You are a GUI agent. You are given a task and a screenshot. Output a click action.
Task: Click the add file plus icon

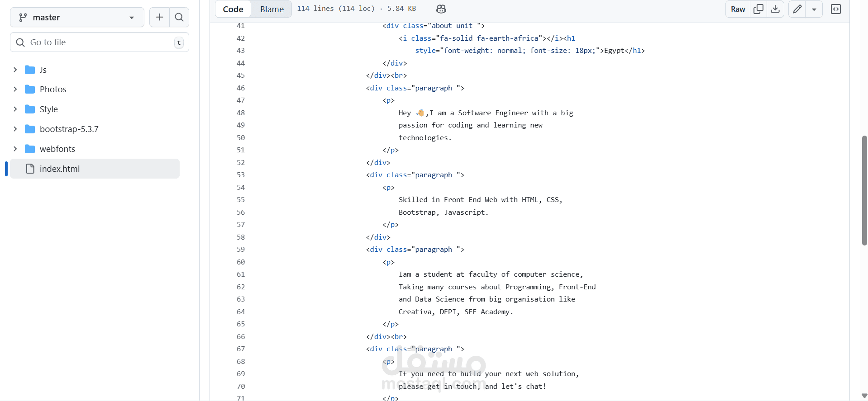click(159, 17)
